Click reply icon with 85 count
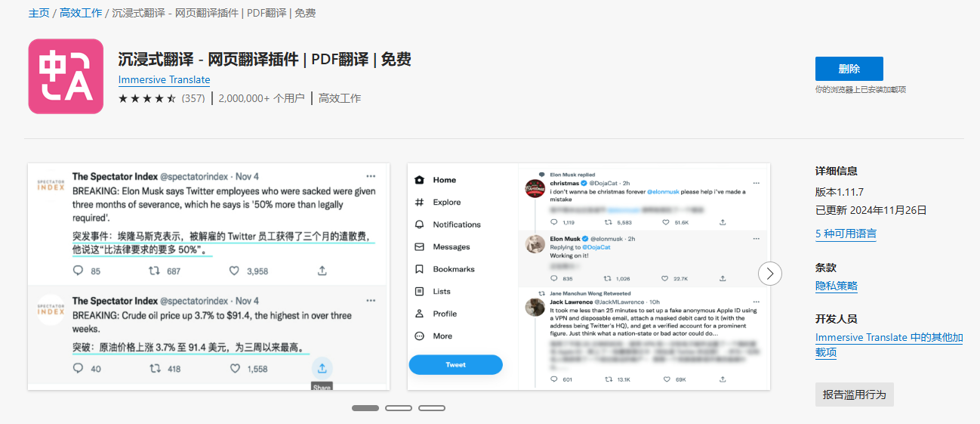Viewport: 980px width, 424px height. point(78,271)
